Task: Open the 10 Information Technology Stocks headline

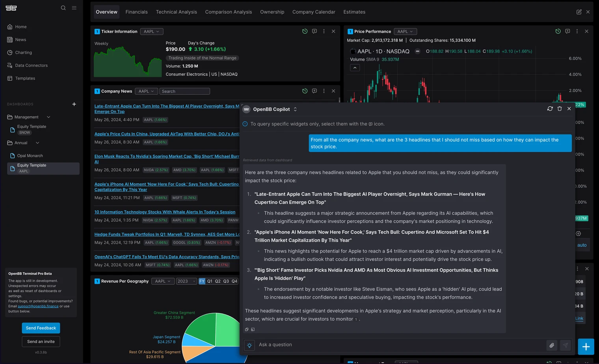Action: coord(165,212)
